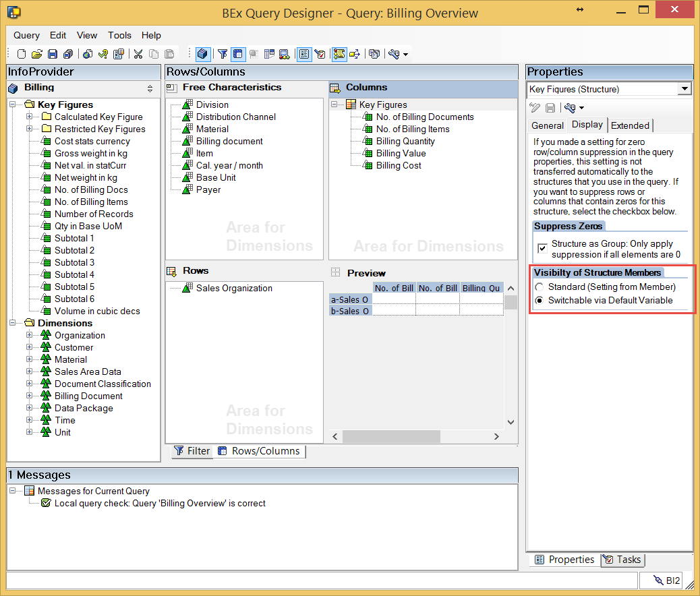The height and width of the screenshot is (596, 700).
Task: Open the Tools menu
Action: pos(119,35)
